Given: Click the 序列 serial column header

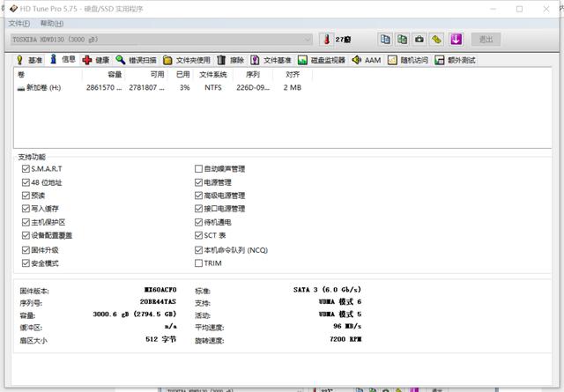Looking at the screenshot, I should [x=253, y=75].
